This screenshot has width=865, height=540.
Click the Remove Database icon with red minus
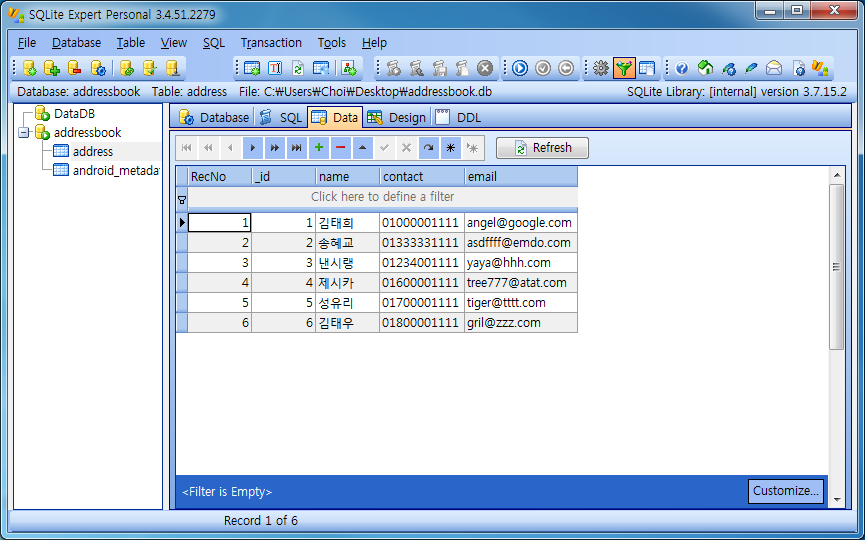74,68
